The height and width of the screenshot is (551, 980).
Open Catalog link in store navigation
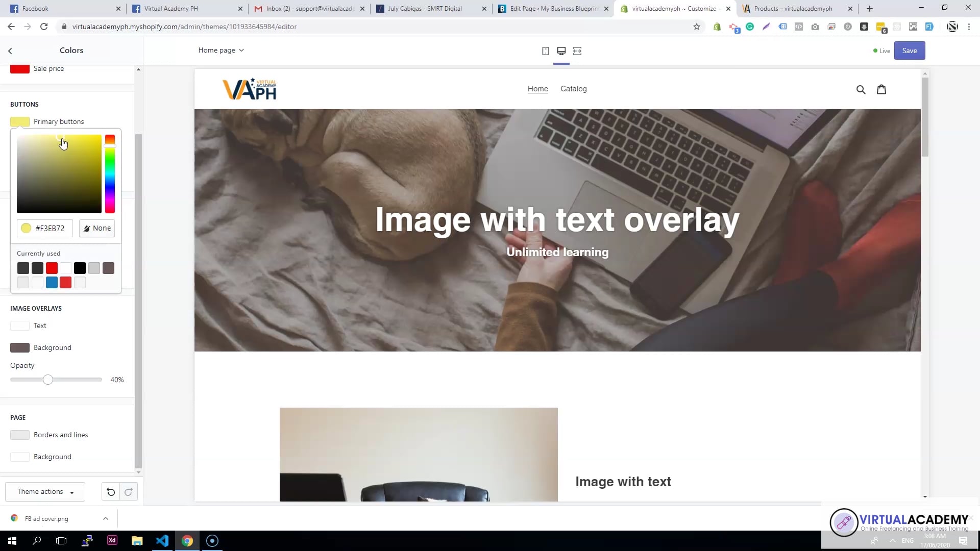[573, 89]
